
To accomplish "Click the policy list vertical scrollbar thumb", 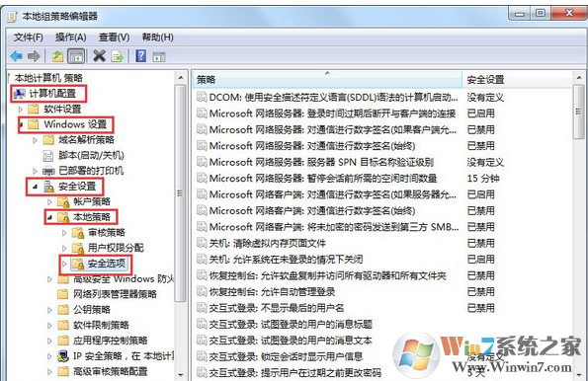I will [x=579, y=112].
